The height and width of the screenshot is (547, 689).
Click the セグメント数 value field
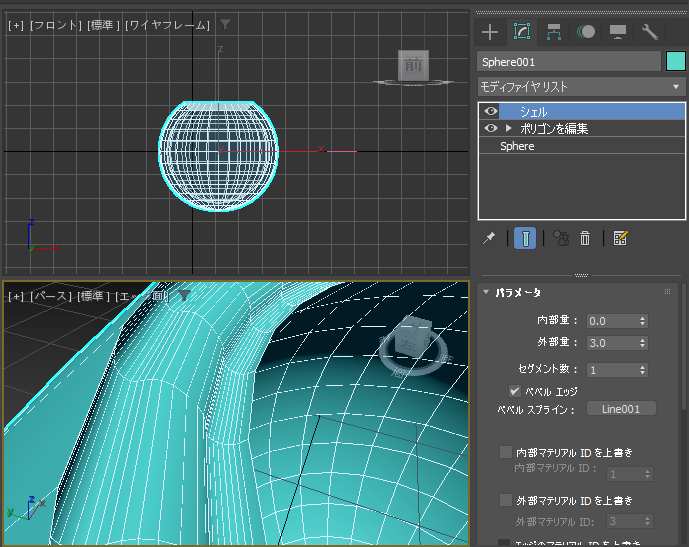[x=611, y=370]
